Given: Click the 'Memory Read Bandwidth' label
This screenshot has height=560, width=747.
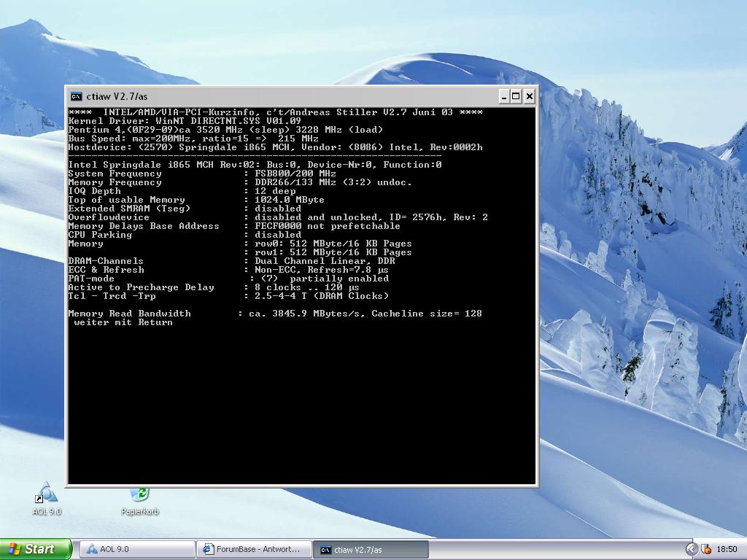Looking at the screenshot, I should (x=129, y=314).
